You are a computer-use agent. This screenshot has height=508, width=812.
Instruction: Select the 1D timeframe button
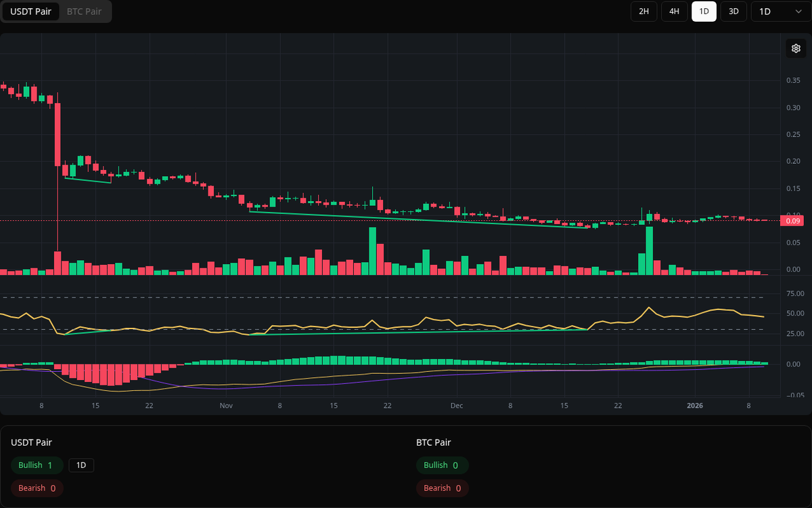[x=704, y=12]
